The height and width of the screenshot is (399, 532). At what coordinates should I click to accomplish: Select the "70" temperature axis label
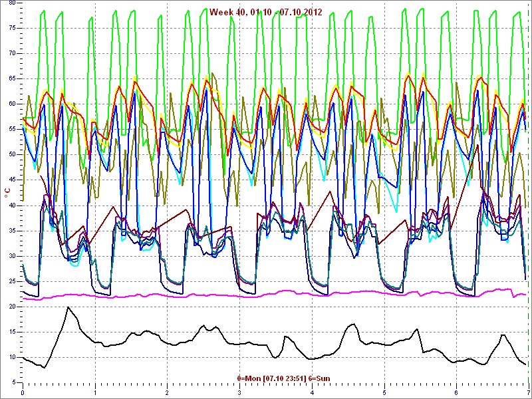point(12,54)
